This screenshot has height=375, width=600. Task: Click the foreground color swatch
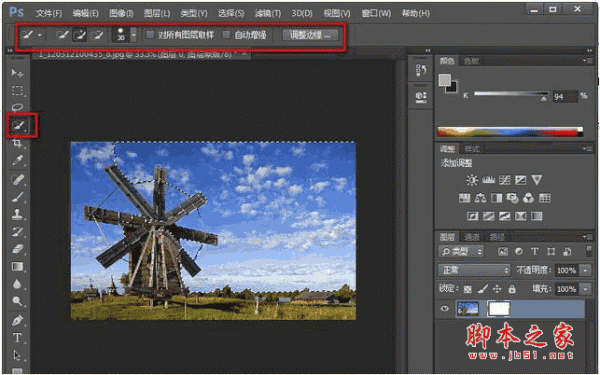[x=445, y=80]
